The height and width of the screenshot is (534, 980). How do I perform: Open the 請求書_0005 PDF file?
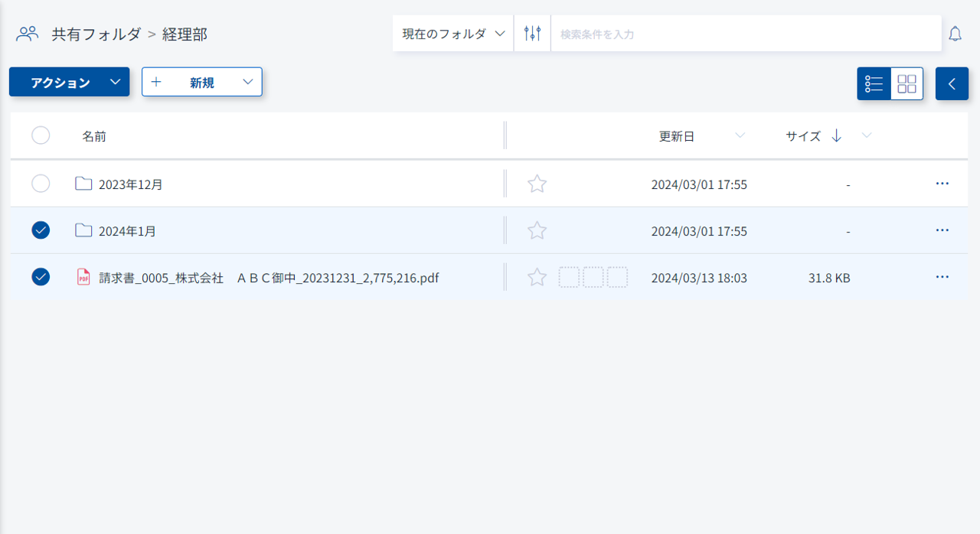(268, 278)
